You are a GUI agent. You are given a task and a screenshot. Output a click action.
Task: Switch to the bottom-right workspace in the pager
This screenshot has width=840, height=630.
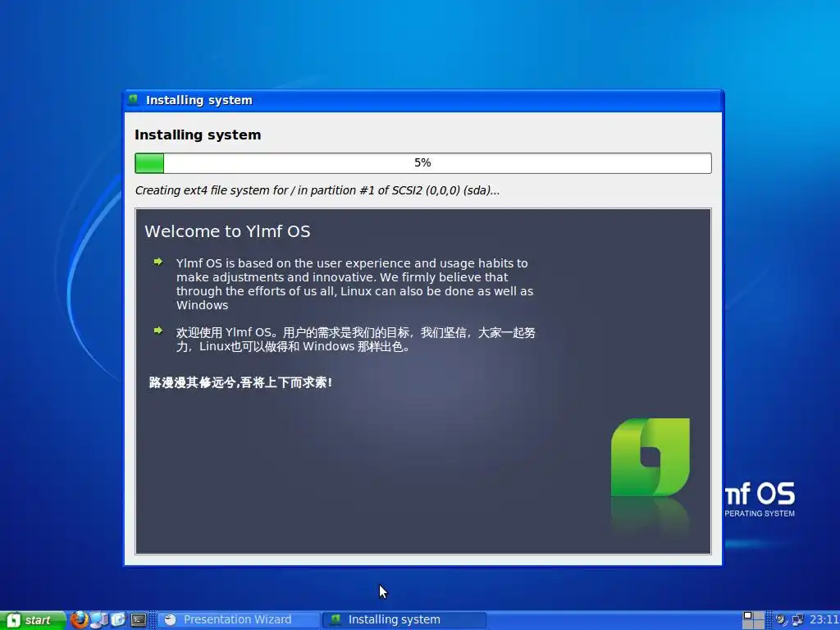(759, 624)
